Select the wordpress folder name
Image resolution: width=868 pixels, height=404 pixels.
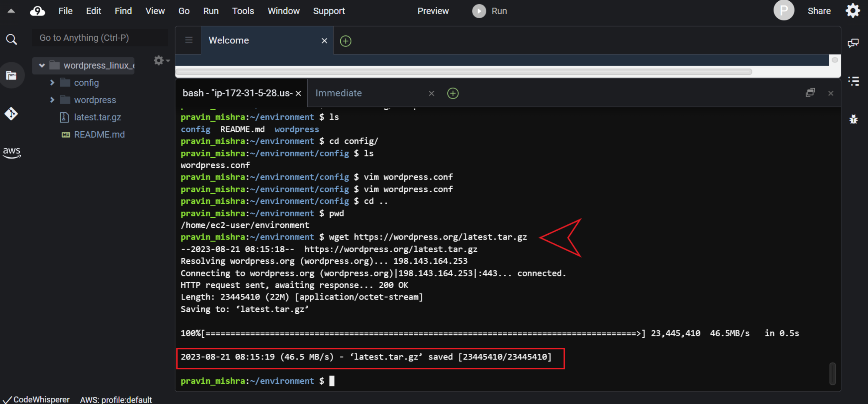point(95,100)
